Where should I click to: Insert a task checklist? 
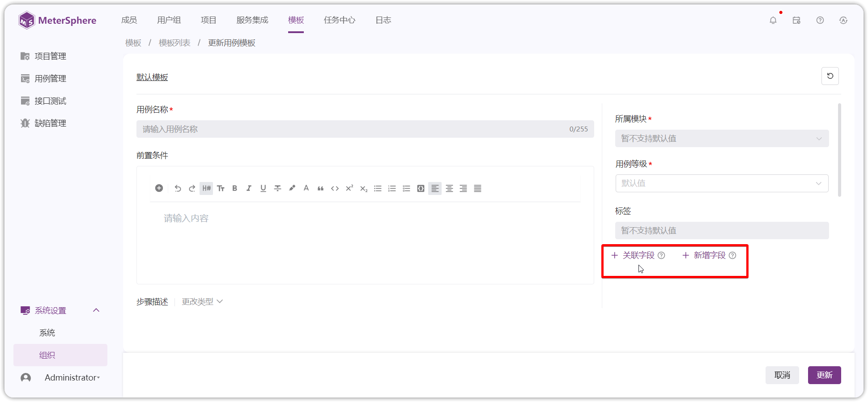click(406, 188)
